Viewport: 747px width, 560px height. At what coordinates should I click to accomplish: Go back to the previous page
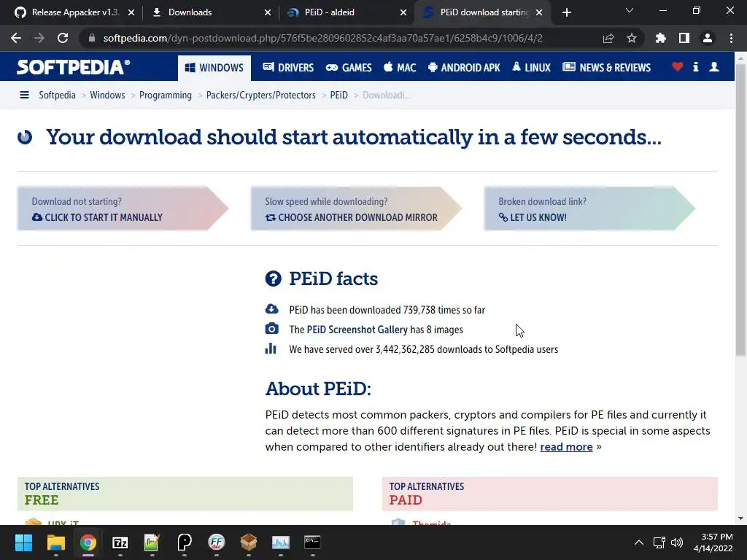click(16, 38)
